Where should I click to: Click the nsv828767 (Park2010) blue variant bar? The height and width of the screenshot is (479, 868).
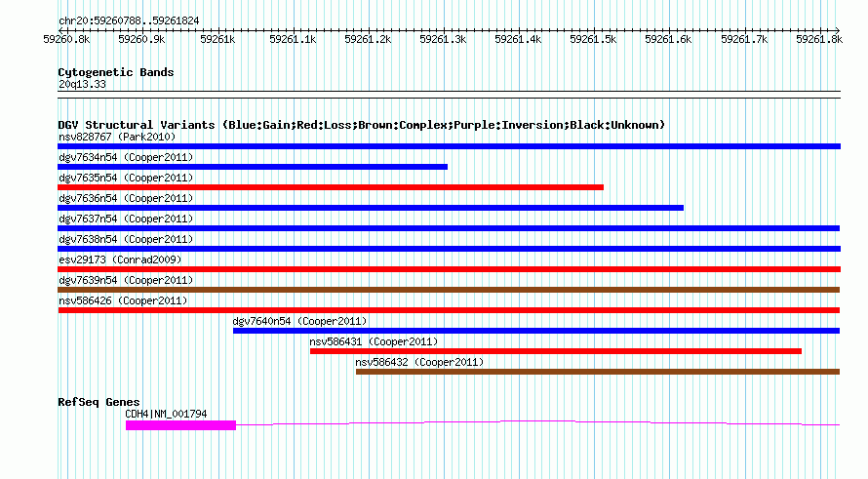point(449,146)
